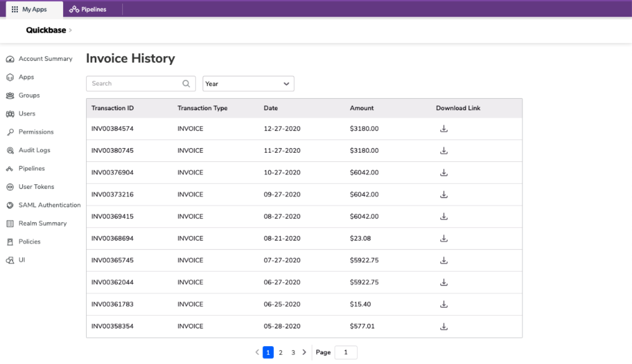Click the amount $15.40
The image size is (632, 364).
360,304
